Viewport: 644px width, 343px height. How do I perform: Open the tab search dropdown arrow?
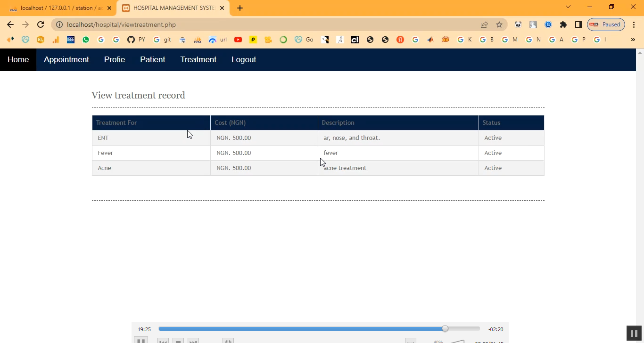568,7
